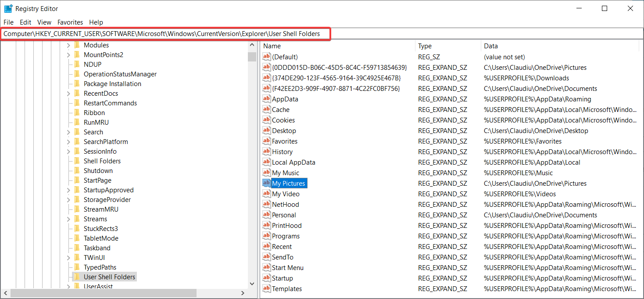
Task: Click the string icon beside My Pictures value
Action: point(266,183)
